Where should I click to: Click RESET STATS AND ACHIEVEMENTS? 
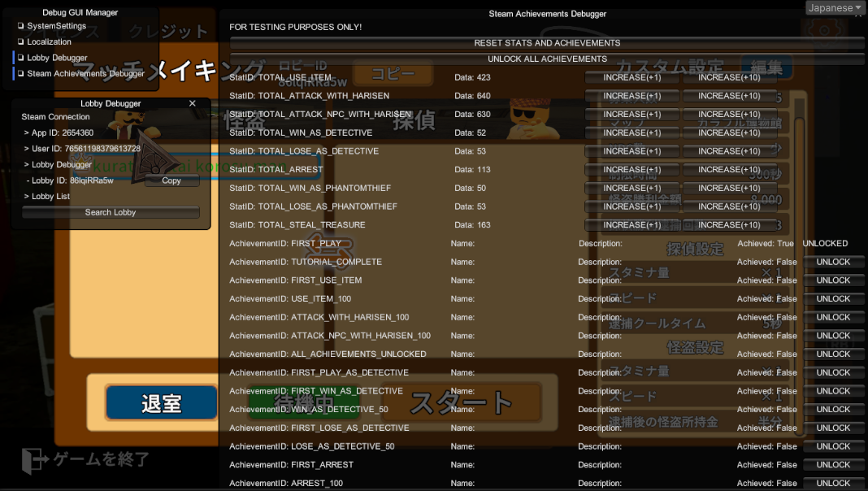coord(547,43)
